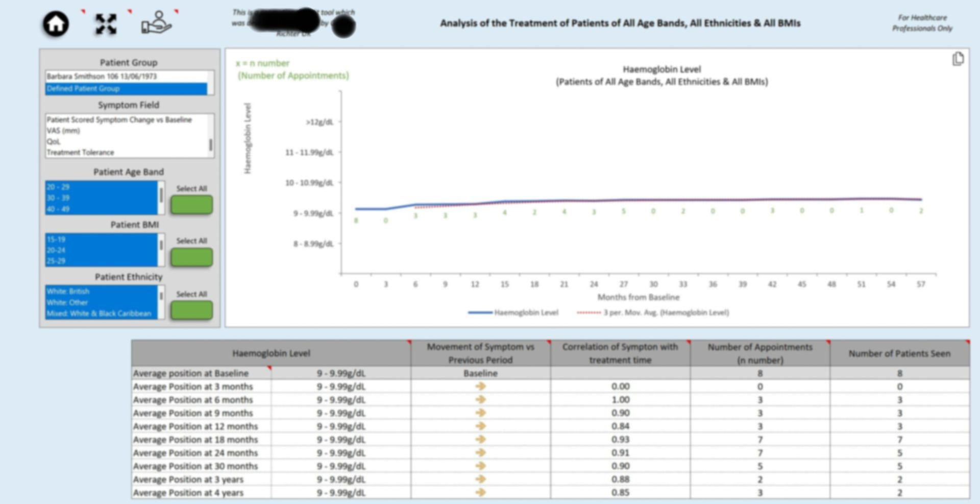
Task: Click Average Position at 3 months cell
Action: click(x=202, y=387)
